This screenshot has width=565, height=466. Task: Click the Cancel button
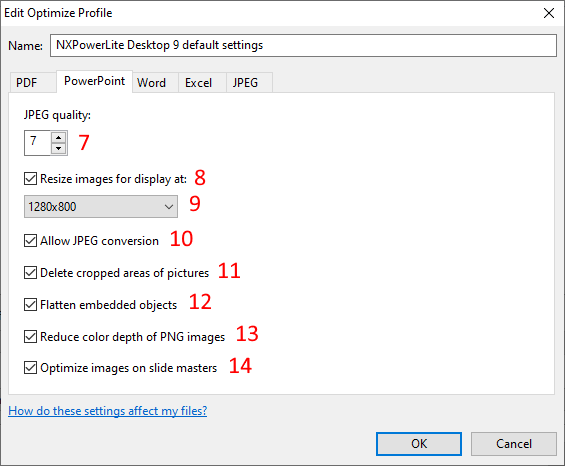click(x=514, y=444)
